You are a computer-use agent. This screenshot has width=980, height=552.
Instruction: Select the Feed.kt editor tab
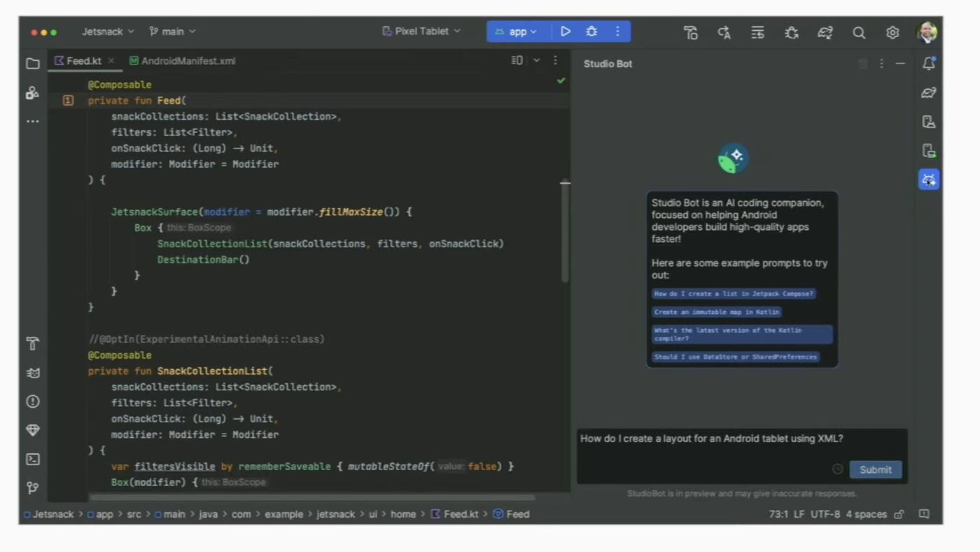(84, 61)
